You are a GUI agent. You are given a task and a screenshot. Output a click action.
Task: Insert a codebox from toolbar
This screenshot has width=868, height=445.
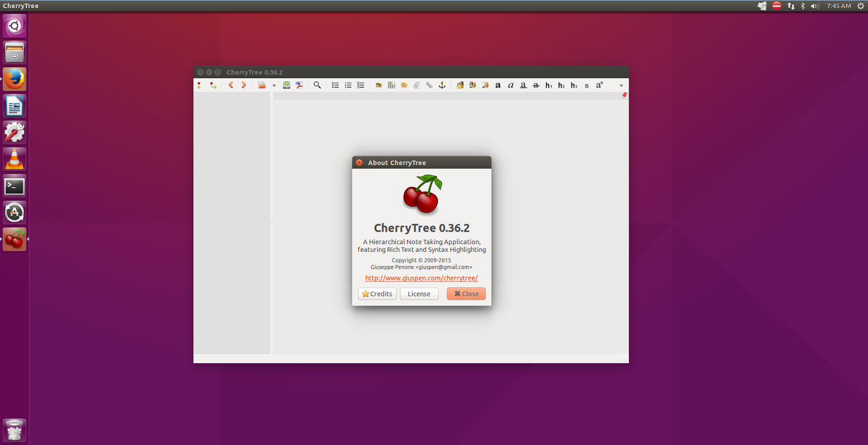(404, 85)
